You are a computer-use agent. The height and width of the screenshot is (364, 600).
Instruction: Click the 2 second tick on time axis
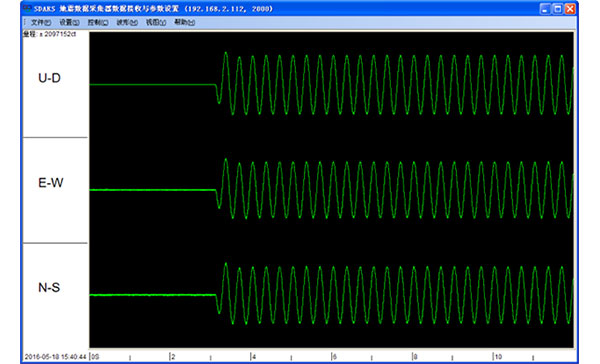tap(172, 357)
